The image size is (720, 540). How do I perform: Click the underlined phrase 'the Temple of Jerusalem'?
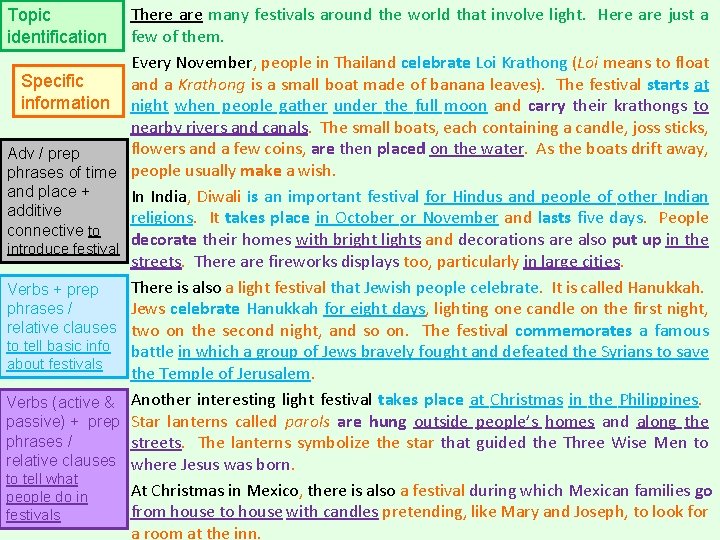(221, 374)
